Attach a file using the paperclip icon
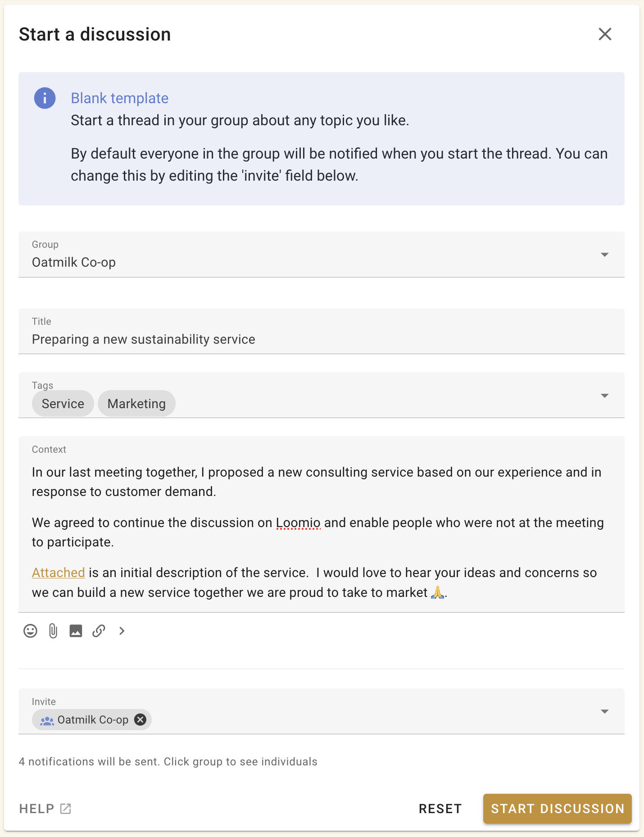Viewport: 644px width, 837px height. pyautogui.click(x=53, y=631)
